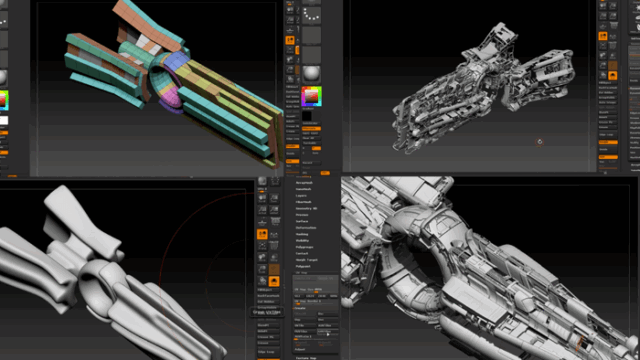The height and width of the screenshot is (360, 640).
Task: Click Edge Loop button beside hand sculpt
Action: pyautogui.click(x=266, y=352)
